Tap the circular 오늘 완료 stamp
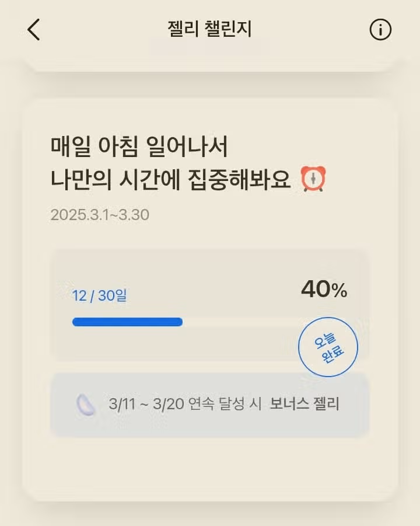This screenshot has height=526, width=420. [328, 347]
